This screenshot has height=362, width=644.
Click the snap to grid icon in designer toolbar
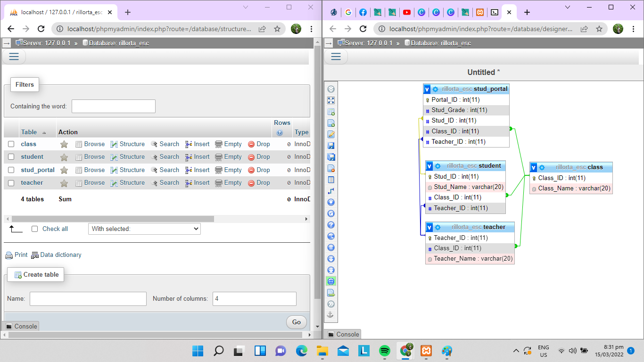[331, 247]
